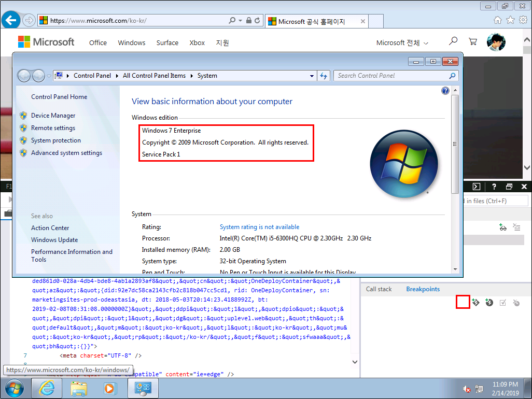Viewport: 532px width, 399px height.
Task: Click the System window vertical scrollbar thumb
Action: tap(455, 144)
